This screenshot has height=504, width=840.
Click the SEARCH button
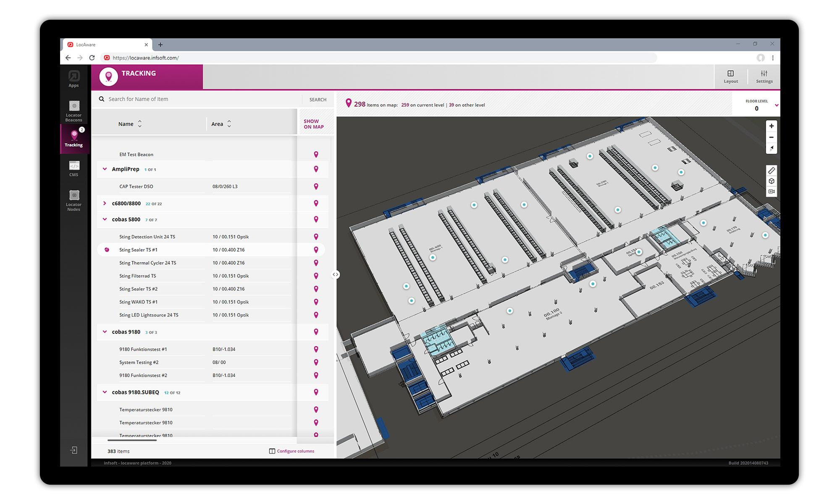pos(318,100)
